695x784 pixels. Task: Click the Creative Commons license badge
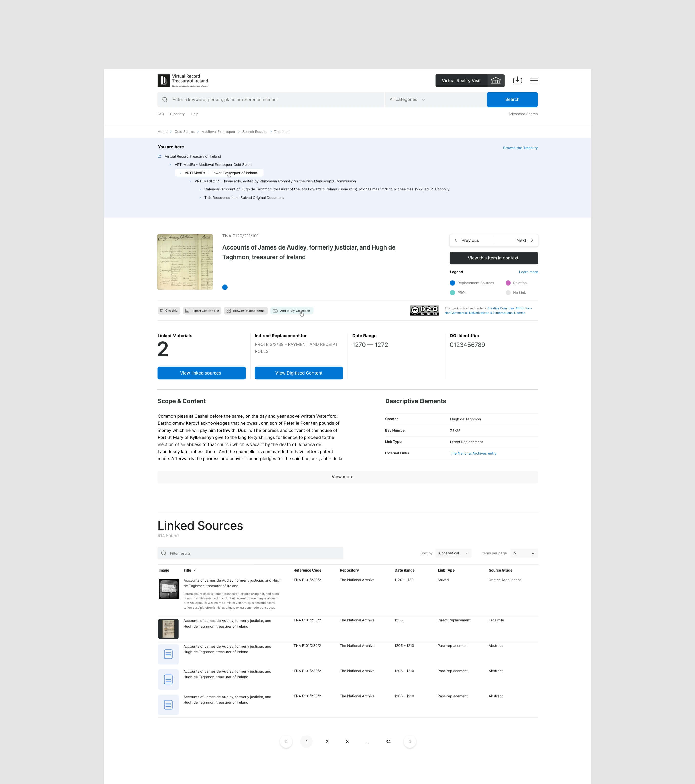tap(424, 311)
